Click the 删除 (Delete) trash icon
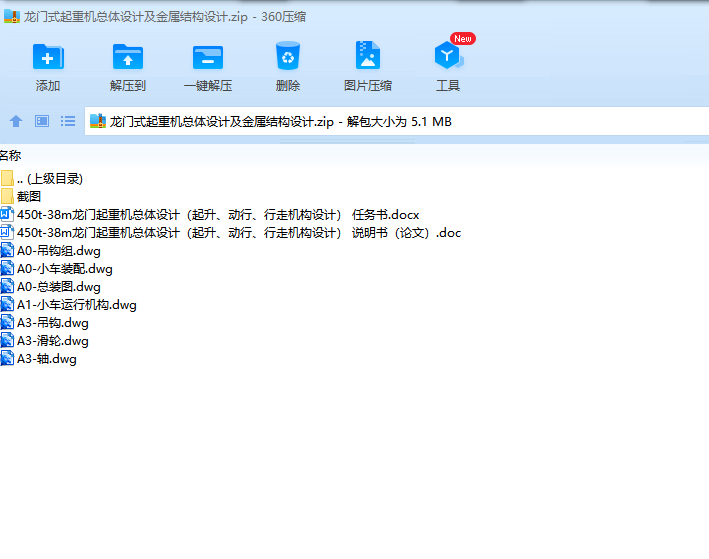This screenshot has width=709, height=559. coord(288,56)
